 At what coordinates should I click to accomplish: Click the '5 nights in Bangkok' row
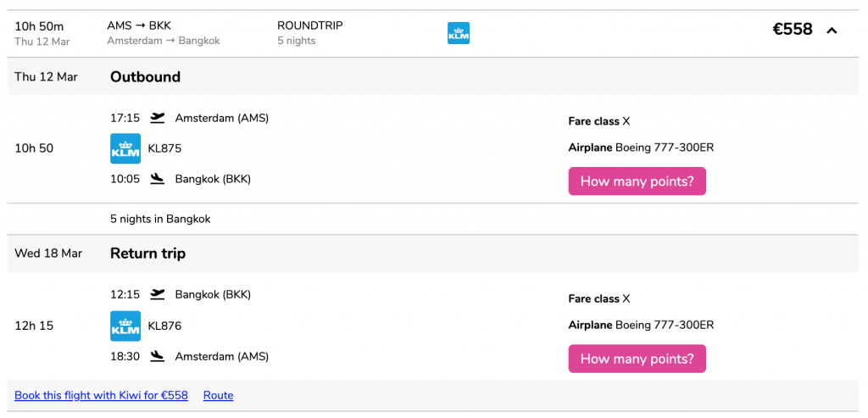(433, 219)
